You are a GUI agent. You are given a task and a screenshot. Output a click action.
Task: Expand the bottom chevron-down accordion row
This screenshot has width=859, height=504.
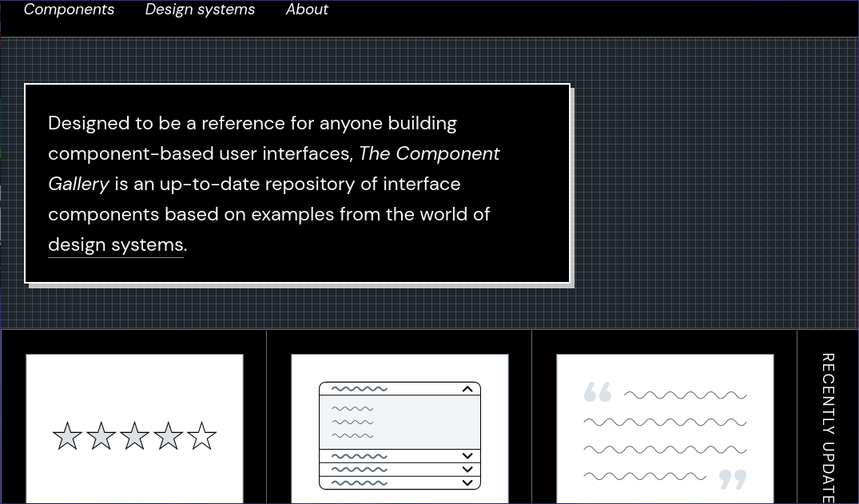[x=467, y=482]
